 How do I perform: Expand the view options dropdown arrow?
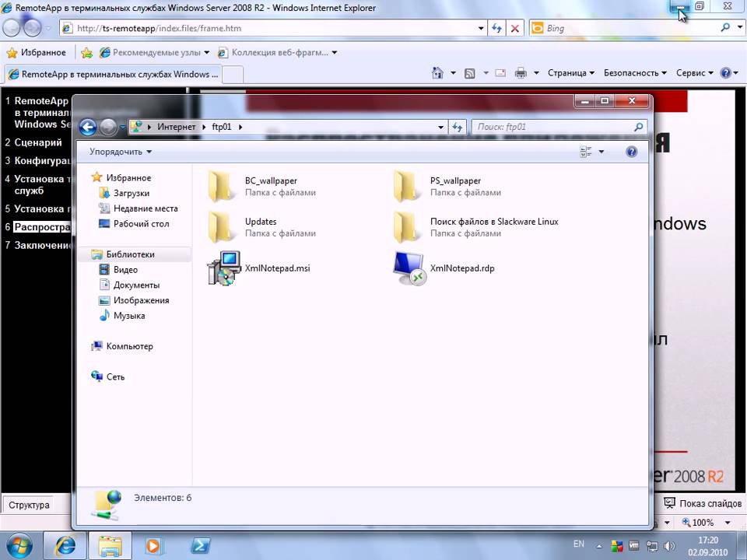pos(601,152)
